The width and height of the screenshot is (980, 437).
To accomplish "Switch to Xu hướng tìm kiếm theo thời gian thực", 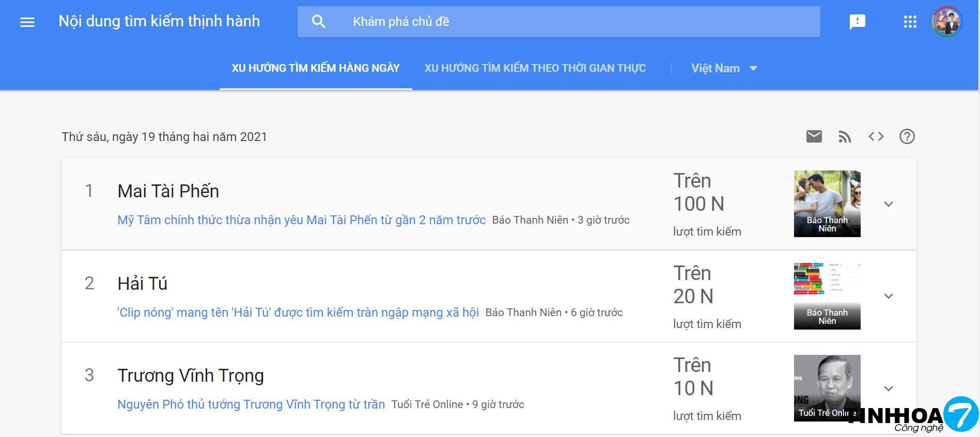I will (x=535, y=68).
